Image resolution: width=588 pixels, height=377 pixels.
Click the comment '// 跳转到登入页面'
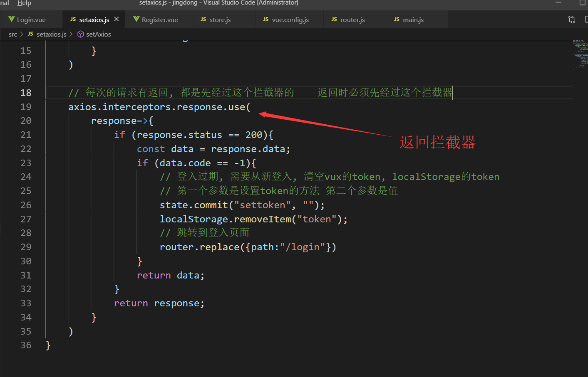coord(205,233)
